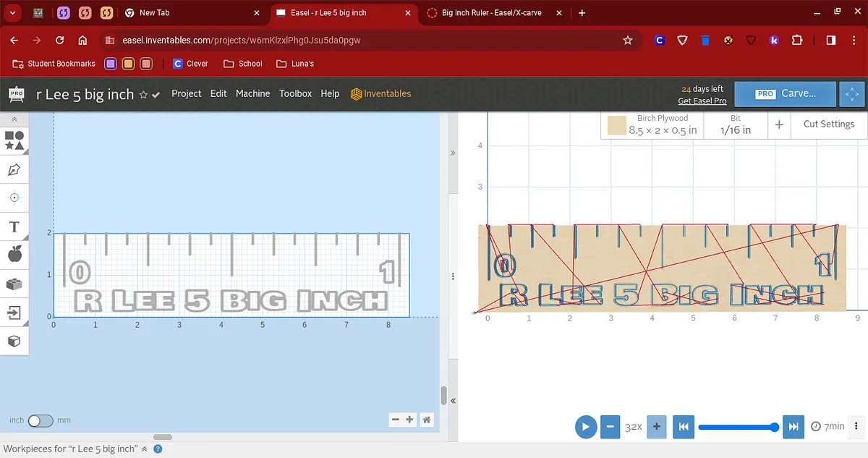
Task: Click the Import arrow icon
Action: [14, 313]
